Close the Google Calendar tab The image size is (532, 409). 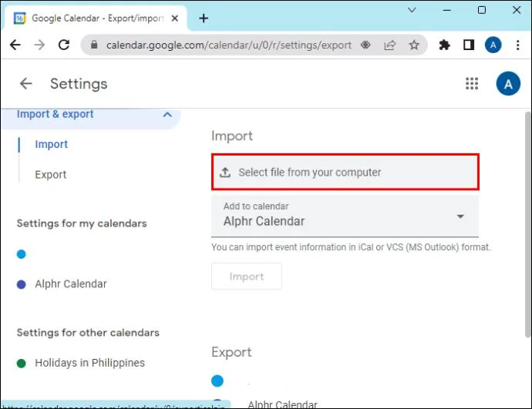(x=175, y=18)
